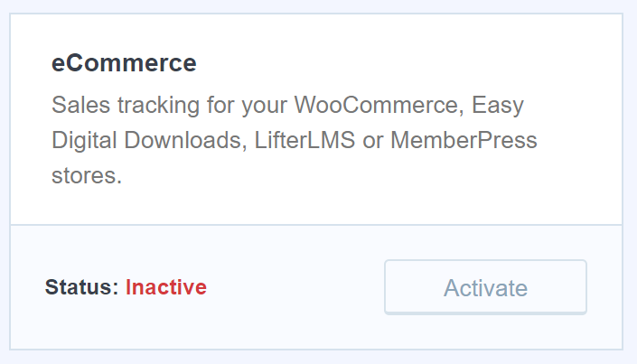Click the words Sales tracking

click(126, 105)
